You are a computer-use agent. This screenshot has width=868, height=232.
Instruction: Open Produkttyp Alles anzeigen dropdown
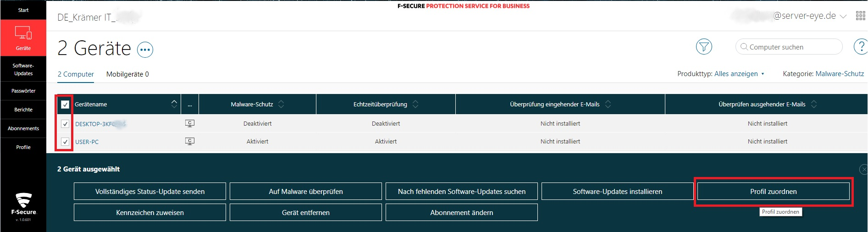[x=739, y=74]
